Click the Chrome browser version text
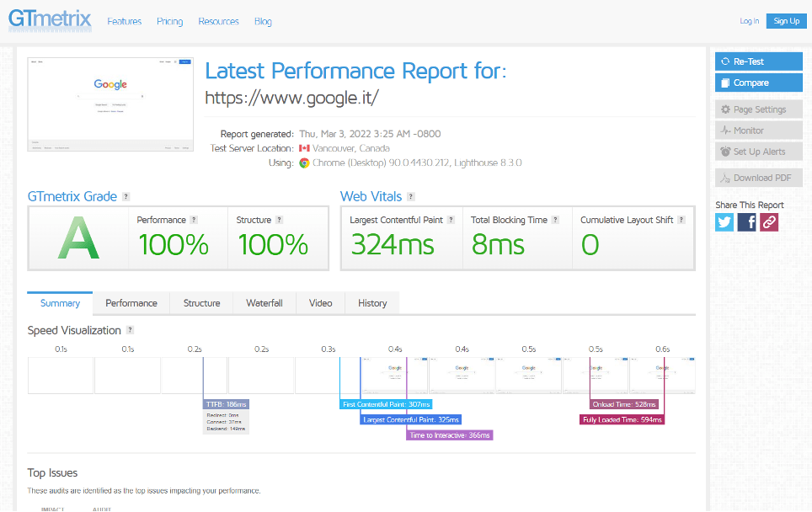 coord(417,163)
